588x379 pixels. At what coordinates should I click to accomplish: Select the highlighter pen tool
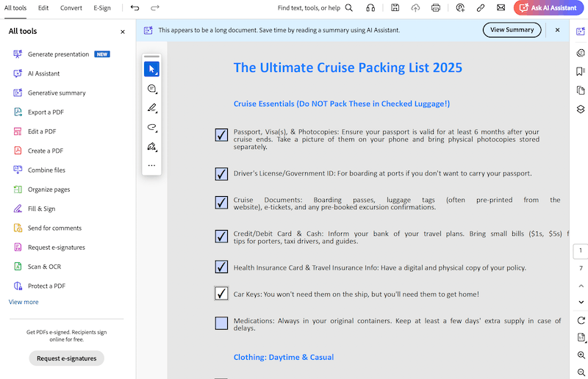[151, 108]
